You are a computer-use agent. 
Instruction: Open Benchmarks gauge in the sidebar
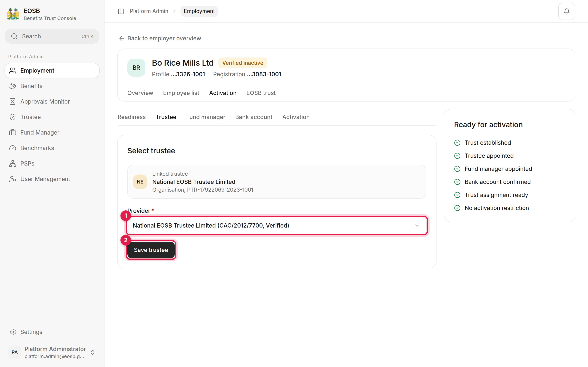click(x=13, y=148)
